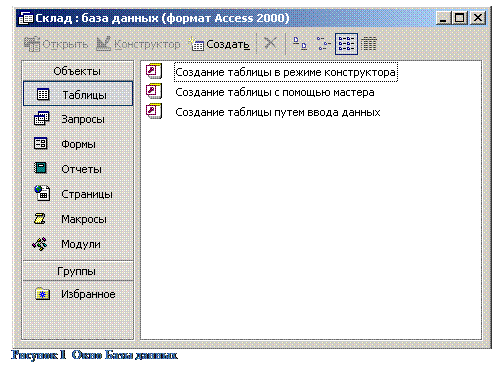Screen dimensions: 503x379
Task: Select the List view icon
Action: [x=346, y=44]
